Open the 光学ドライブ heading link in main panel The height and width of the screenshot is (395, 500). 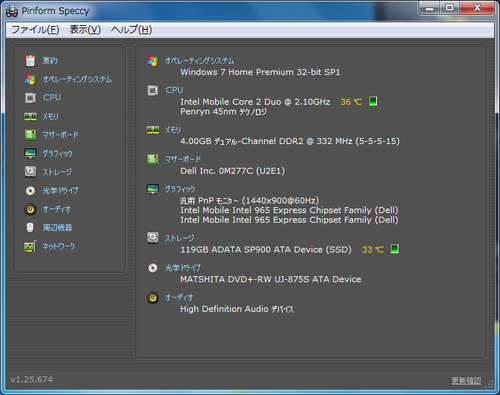point(183,268)
